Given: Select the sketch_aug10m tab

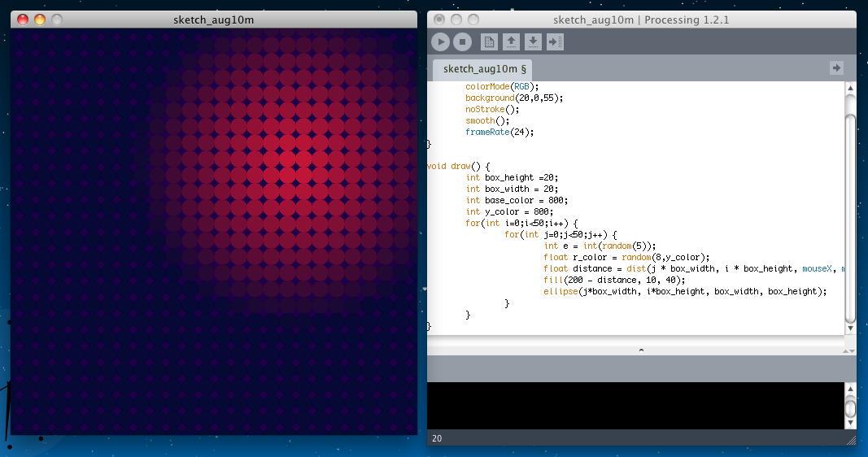Looking at the screenshot, I should coord(481,69).
